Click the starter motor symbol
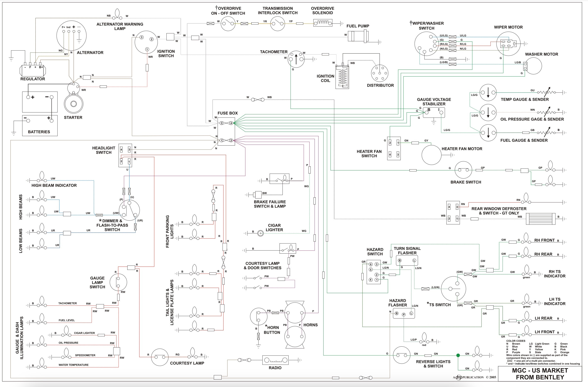The image size is (588, 387). pyautogui.click(x=73, y=104)
